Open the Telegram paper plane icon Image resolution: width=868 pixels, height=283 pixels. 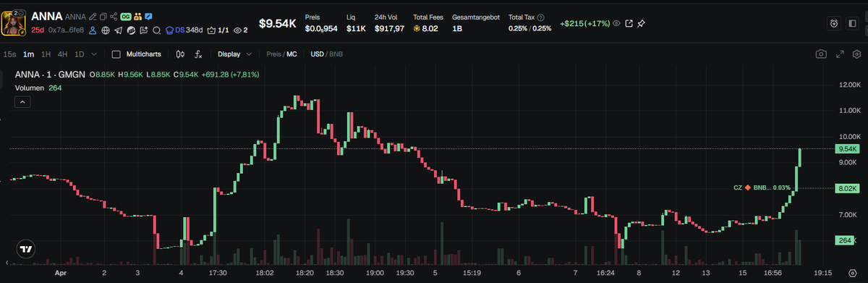118,30
